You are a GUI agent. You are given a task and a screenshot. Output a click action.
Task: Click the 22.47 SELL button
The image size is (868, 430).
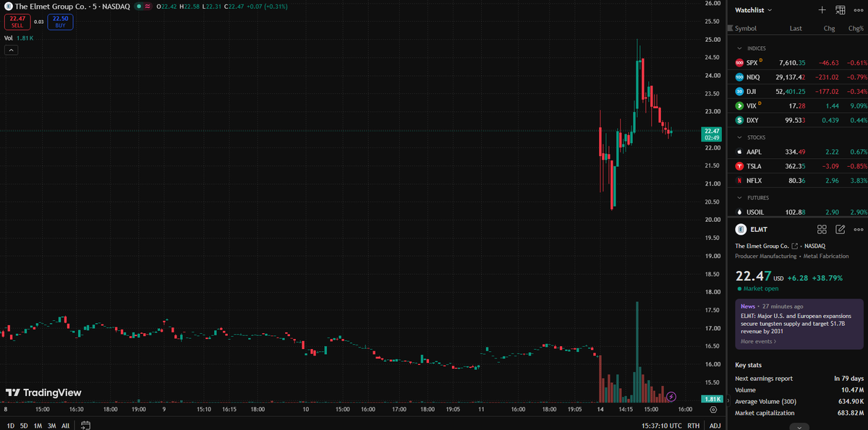click(x=17, y=22)
